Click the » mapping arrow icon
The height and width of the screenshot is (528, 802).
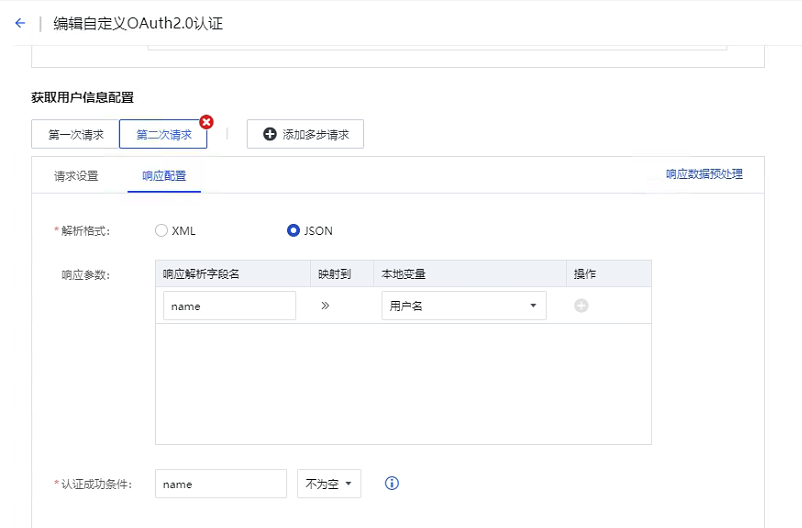[x=325, y=306]
